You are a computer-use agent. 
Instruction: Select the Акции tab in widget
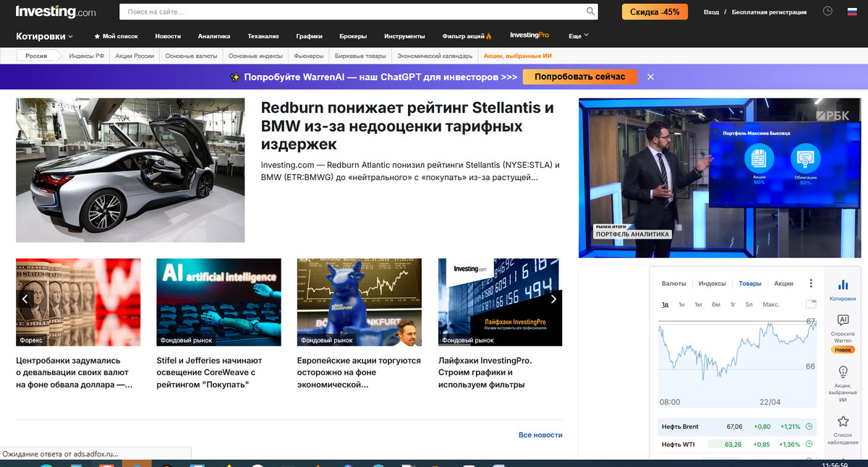[x=783, y=283]
